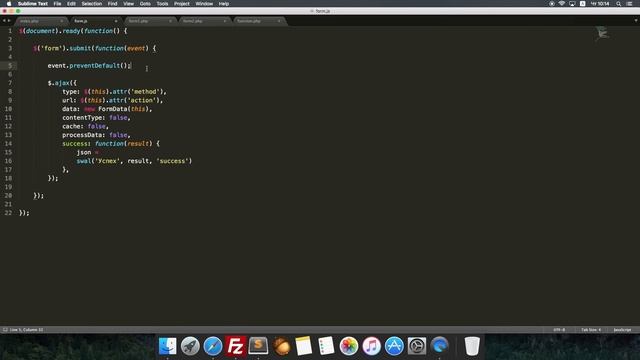Select the active form.js tab
640x360 pixels.
(95, 21)
